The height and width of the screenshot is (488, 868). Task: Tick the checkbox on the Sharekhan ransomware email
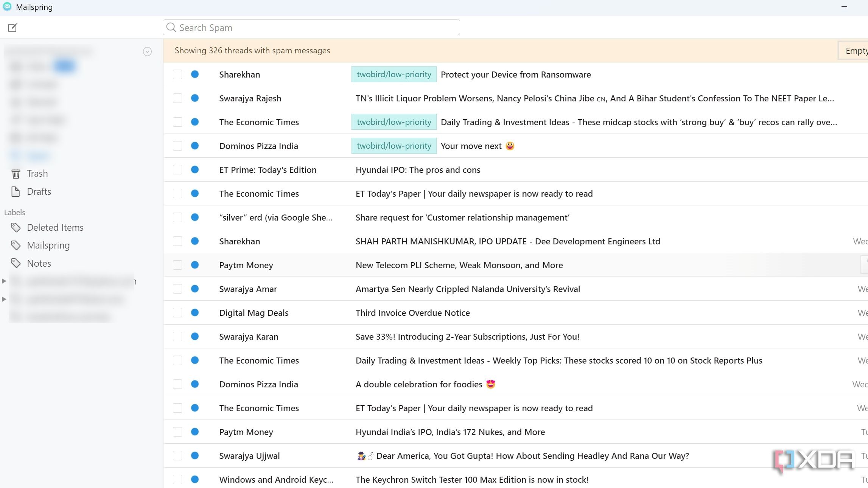point(177,74)
